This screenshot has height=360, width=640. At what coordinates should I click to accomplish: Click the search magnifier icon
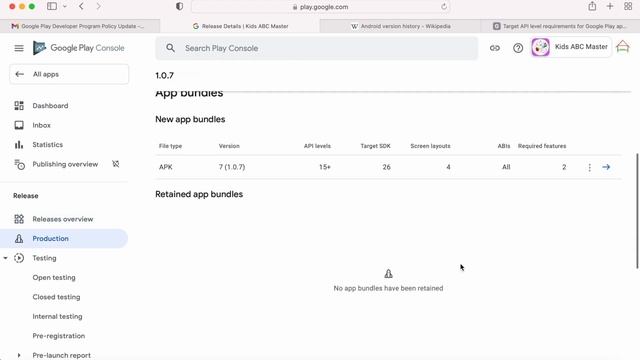click(171, 48)
